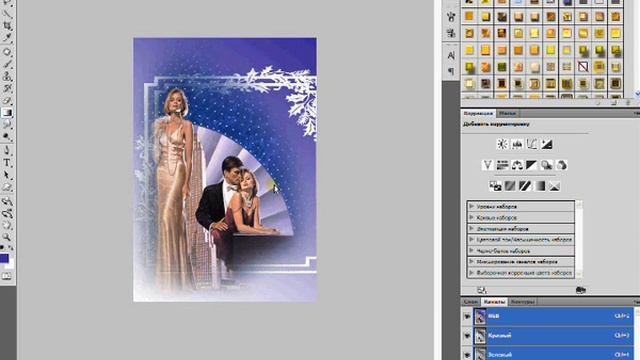Click the clip-to-layer icon in Adjustments panel
Screen dimensions: 640x360
pyautogui.click(x=580, y=290)
